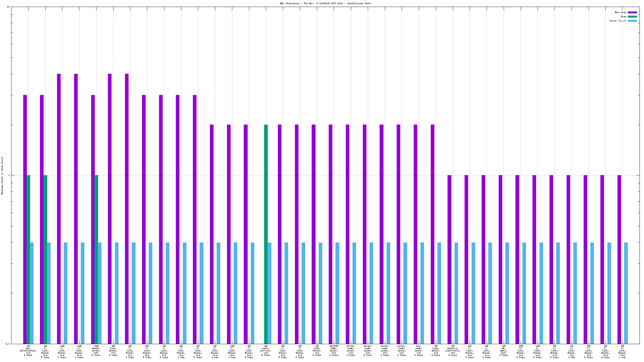Click the green Spam legend swatch
This screenshot has width=644, height=362.
point(632,16)
